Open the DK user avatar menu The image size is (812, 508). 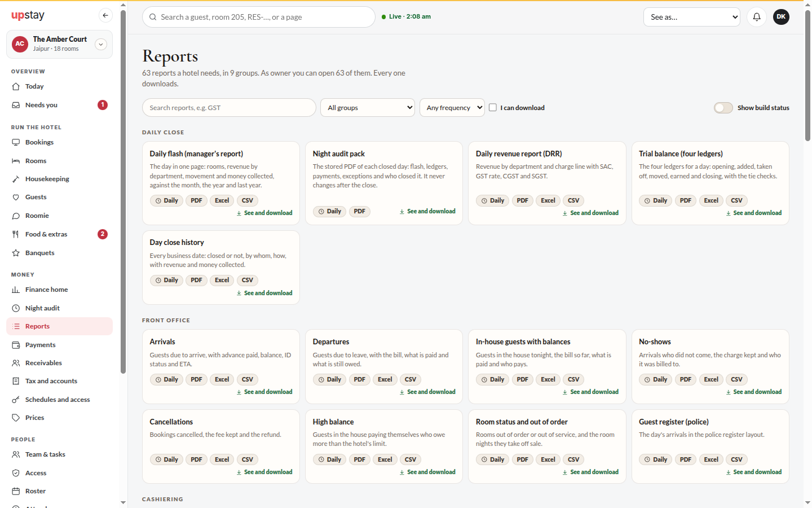point(781,17)
